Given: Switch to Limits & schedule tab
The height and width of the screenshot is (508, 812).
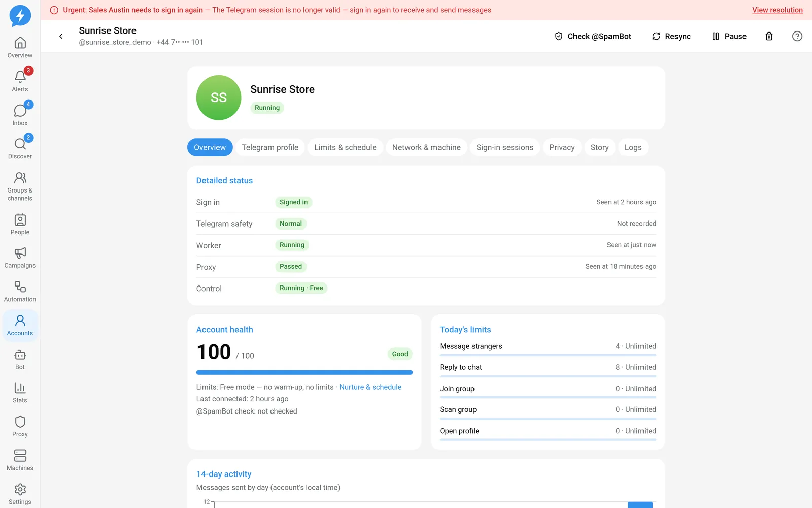Looking at the screenshot, I should [x=345, y=147].
